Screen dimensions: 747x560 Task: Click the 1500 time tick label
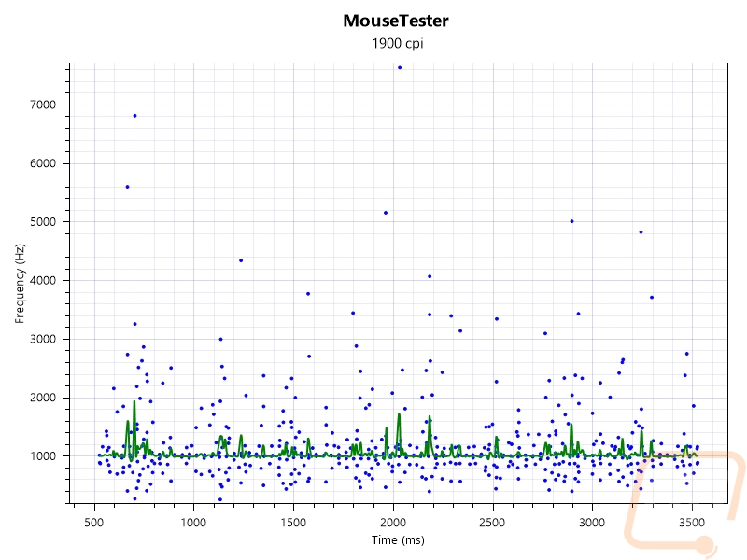click(293, 523)
